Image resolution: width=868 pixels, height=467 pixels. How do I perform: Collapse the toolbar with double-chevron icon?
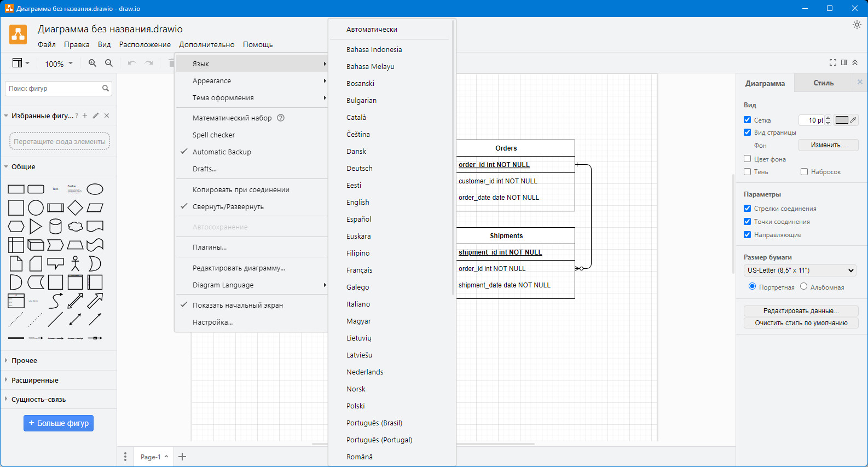(x=855, y=62)
